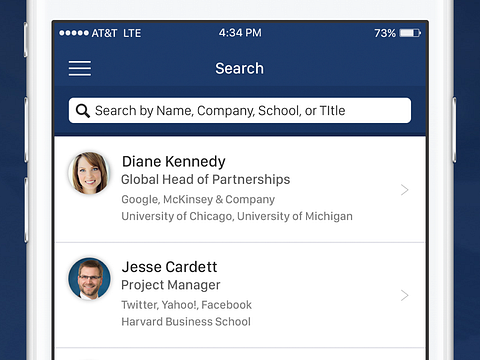Expand Jesse Cardett entry with chevron

point(404,295)
